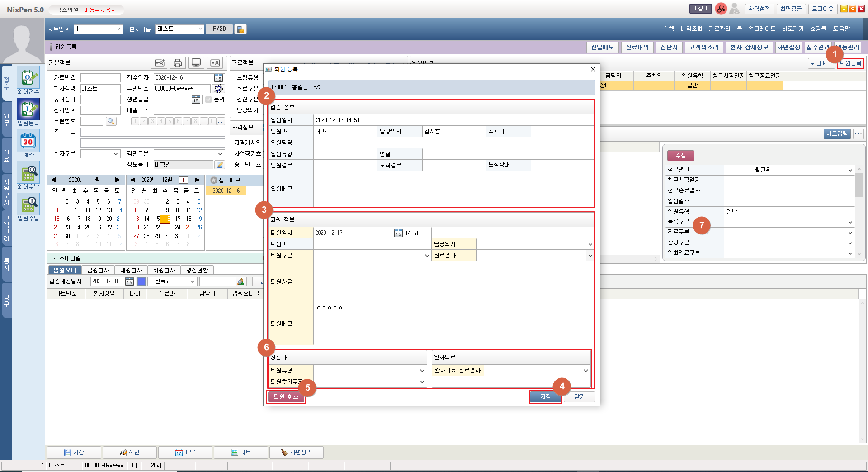868x472 pixels.
Task: Switch to the 퇴원환자 tab
Action: (164, 270)
